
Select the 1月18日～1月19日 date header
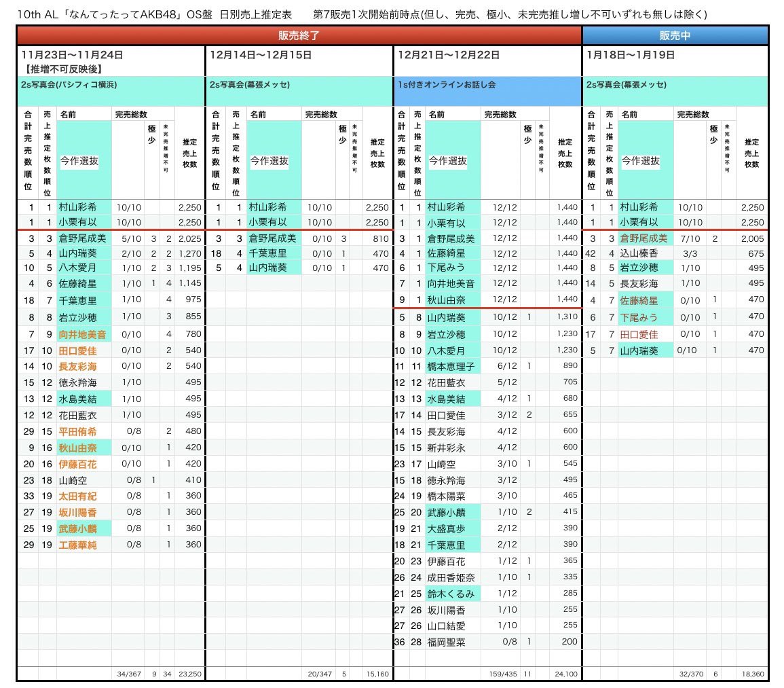(631, 55)
